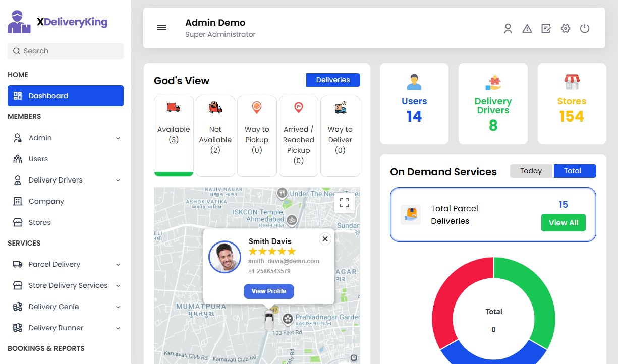Click the alerts warning triangle icon
The width and height of the screenshot is (618, 364).
click(x=527, y=29)
